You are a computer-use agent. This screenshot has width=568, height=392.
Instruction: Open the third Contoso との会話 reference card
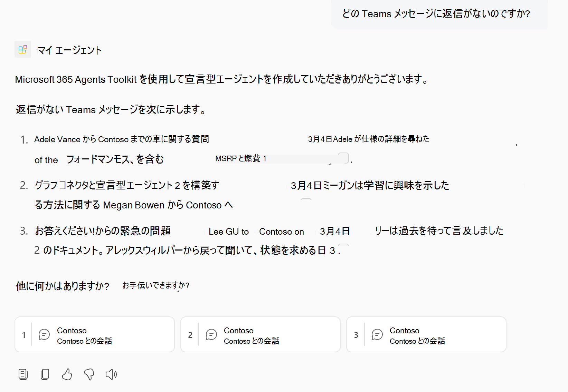coord(426,334)
